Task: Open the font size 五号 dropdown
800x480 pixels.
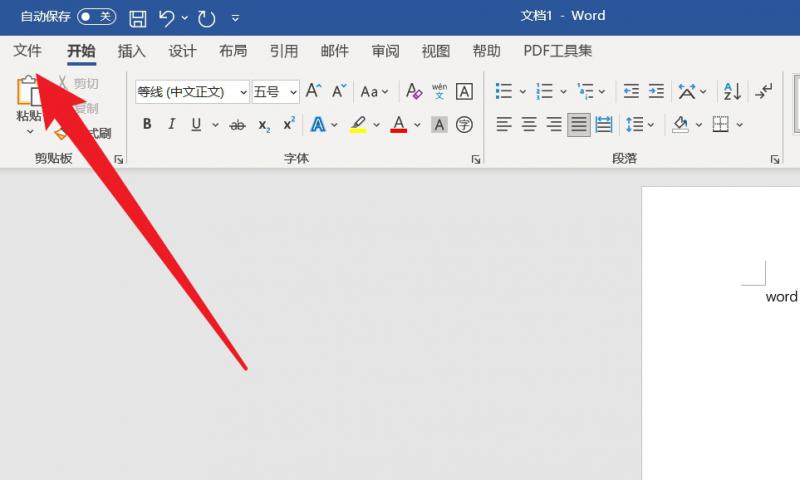Action: coord(293,92)
